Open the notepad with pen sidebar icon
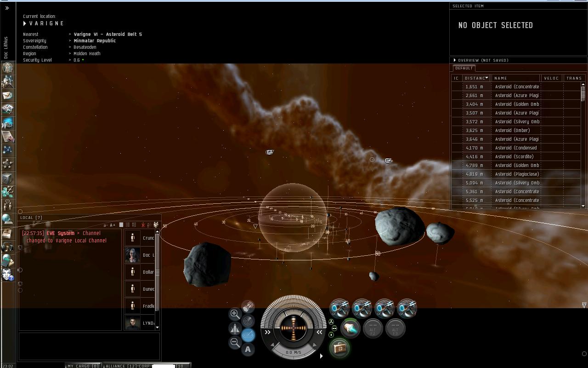 point(7,137)
